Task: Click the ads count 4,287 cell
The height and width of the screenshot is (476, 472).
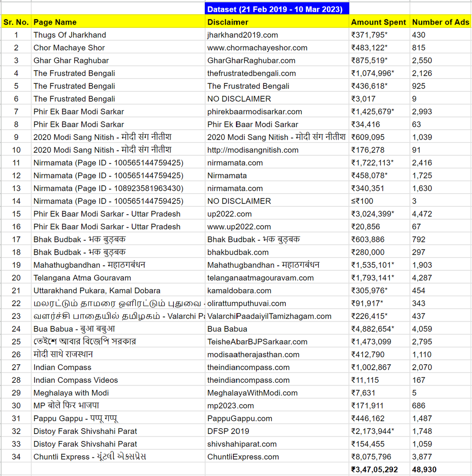Action: 441,278
